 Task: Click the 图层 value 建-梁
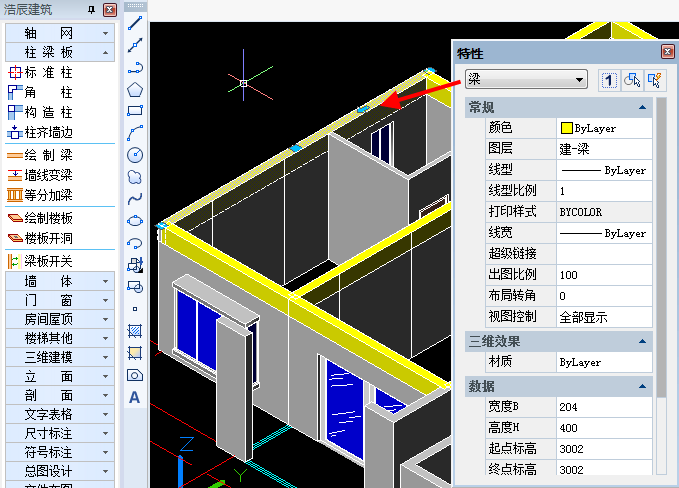pos(604,149)
